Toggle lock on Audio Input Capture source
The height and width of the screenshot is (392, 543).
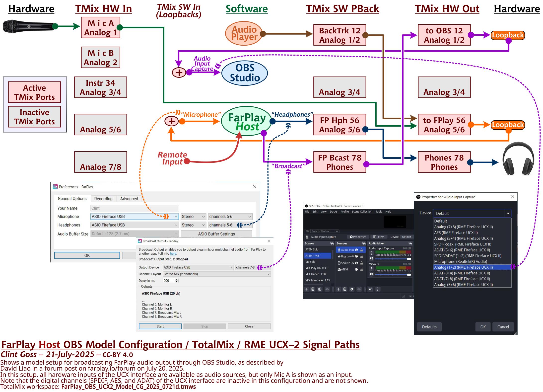pyautogui.click(x=362, y=250)
